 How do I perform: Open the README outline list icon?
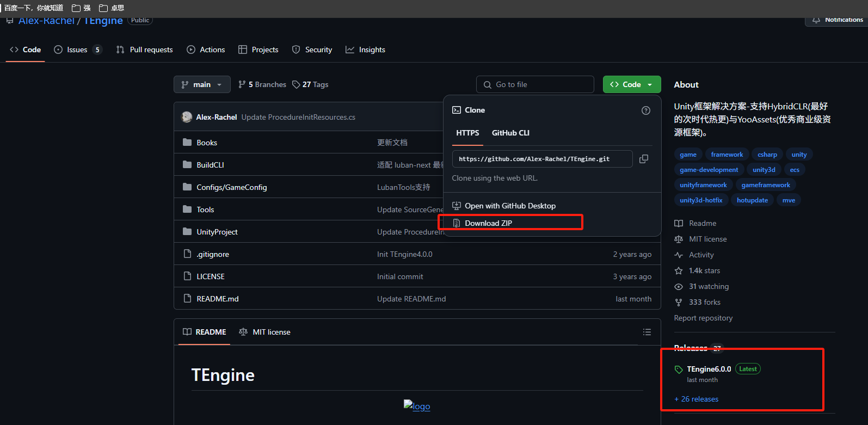[x=647, y=332]
